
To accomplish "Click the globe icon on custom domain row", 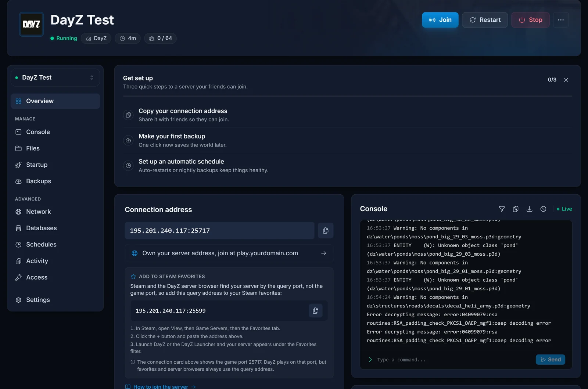I will point(135,253).
